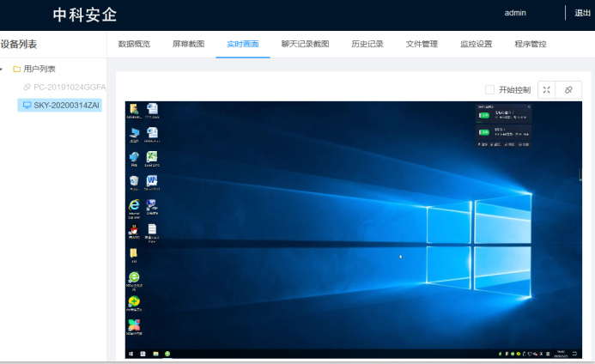Click the lower green button in popup

[x=484, y=132]
